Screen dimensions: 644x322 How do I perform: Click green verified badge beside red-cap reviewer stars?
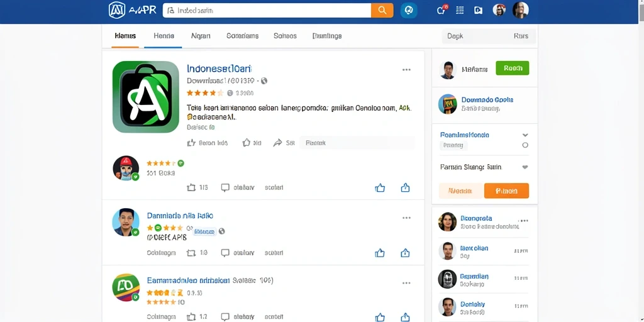pos(180,163)
